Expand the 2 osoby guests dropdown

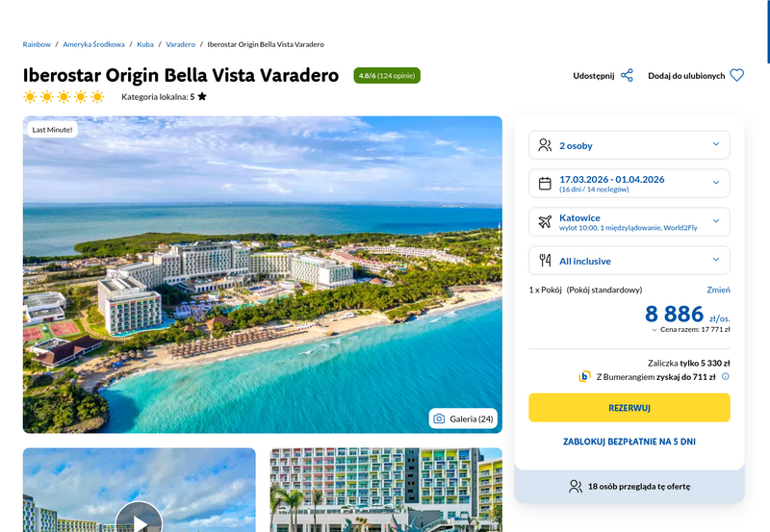click(x=629, y=144)
